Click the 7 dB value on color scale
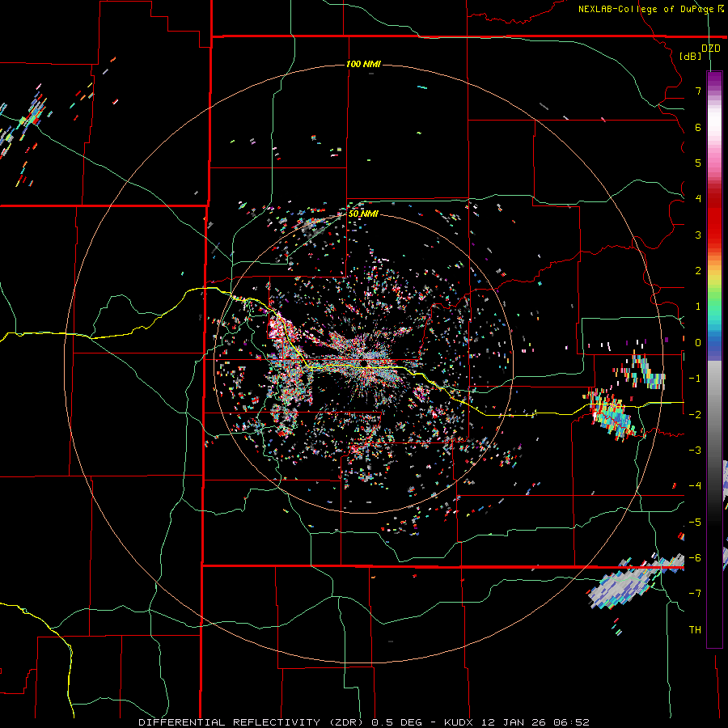Image resolution: width=728 pixels, height=728 pixels. coord(698,91)
